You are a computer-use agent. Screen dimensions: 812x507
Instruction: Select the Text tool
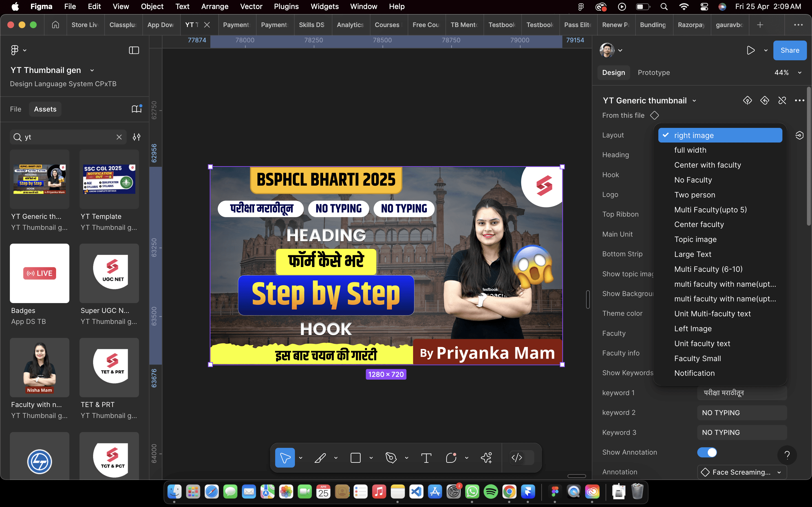(426, 458)
